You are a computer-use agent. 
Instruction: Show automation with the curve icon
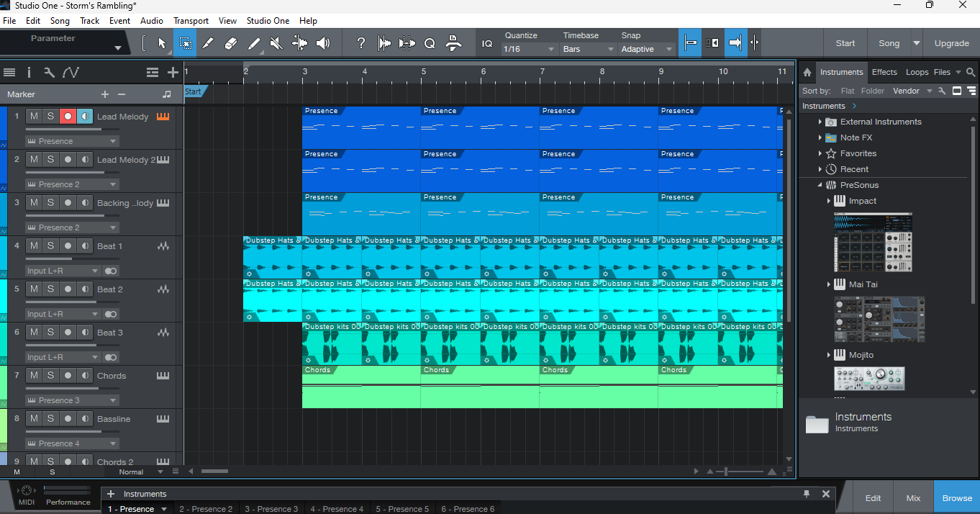click(71, 72)
